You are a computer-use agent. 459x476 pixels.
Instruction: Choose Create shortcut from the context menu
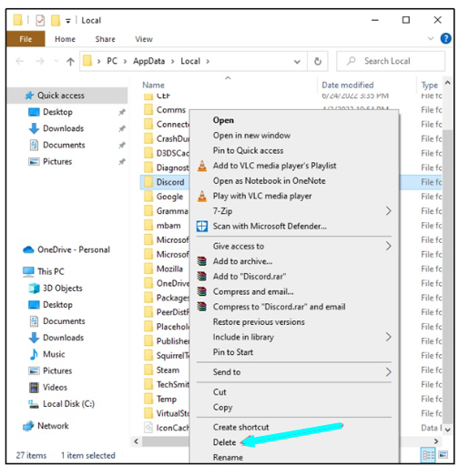pyautogui.click(x=241, y=428)
